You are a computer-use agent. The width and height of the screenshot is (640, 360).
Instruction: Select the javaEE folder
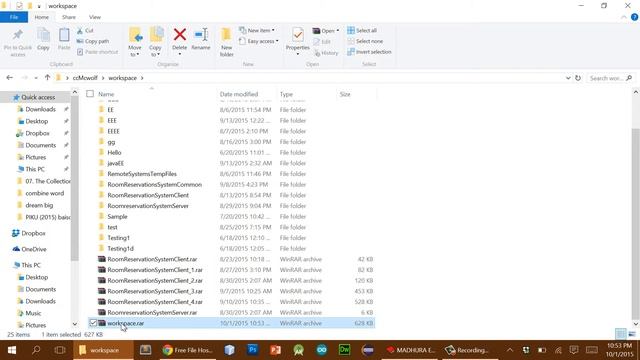coord(116,163)
